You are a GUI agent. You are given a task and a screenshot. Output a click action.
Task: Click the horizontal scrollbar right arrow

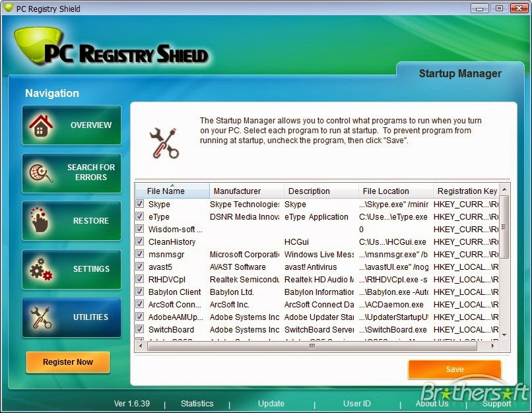coord(492,346)
